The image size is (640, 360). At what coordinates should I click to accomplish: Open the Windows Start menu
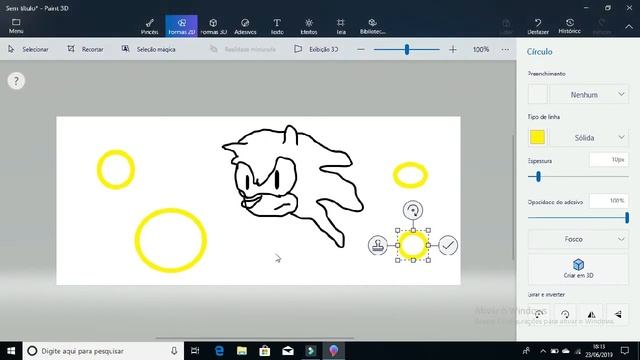click(x=11, y=351)
